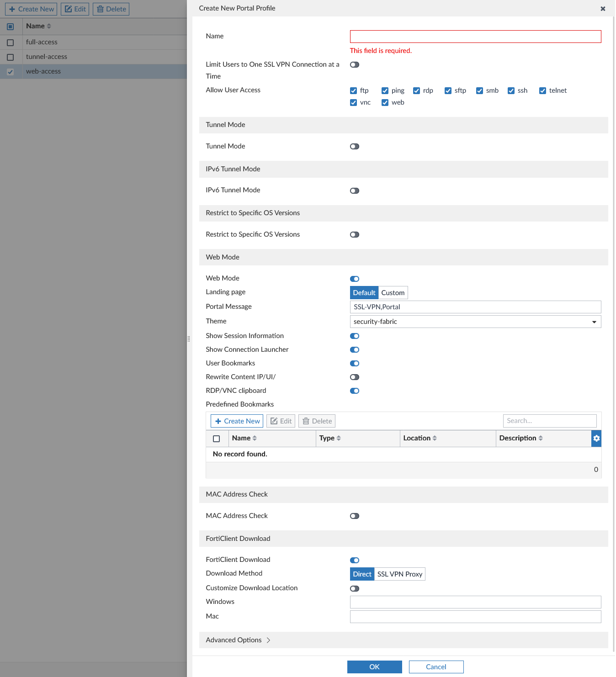Image resolution: width=616 pixels, height=677 pixels.
Task: Open the bookmarks table column settings gear icon
Action: (596, 438)
